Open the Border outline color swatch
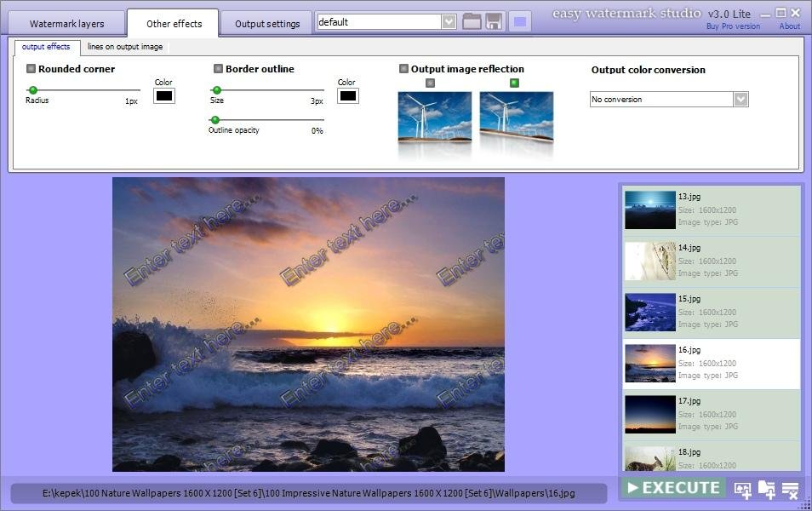 348,96
